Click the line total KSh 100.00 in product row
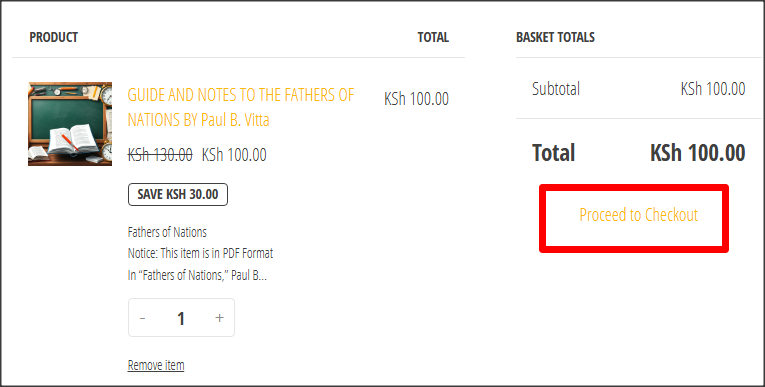Viewport: 765px width, 387px height. [417, 99]
